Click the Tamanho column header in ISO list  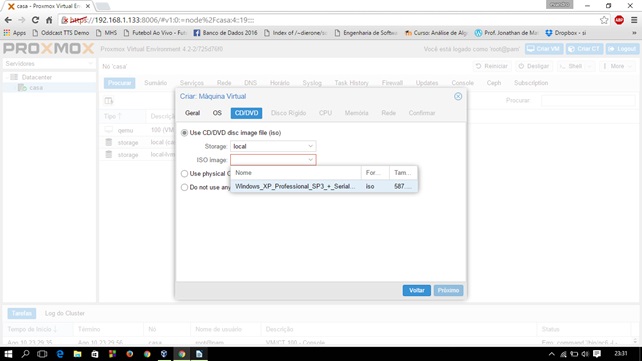tap(403, 173)
